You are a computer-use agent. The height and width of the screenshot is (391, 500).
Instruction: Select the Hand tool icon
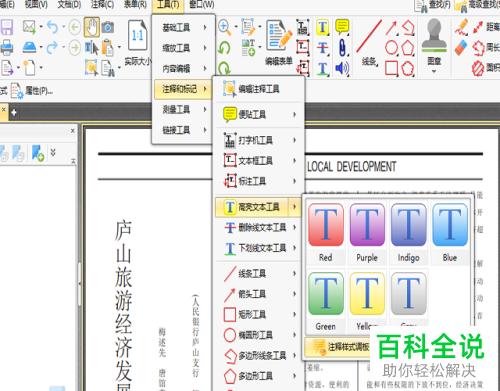coord(92,27)
